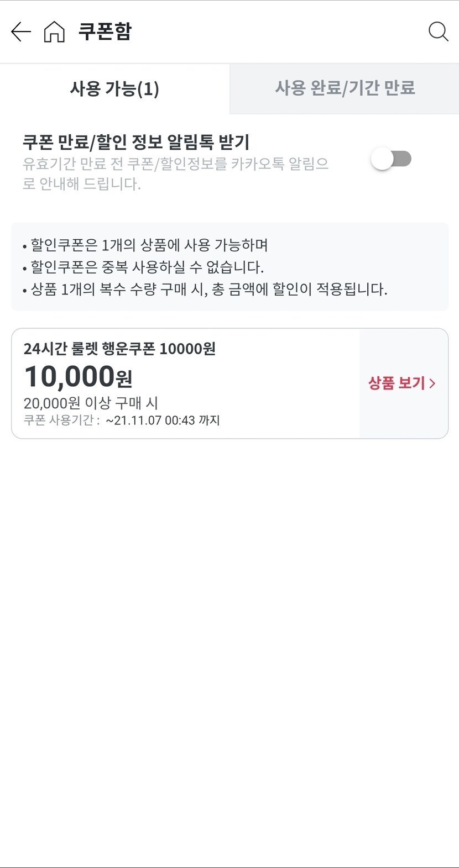
Task: Tap the large 10,000원 coupon amount
Action: (x=78, y=377)
